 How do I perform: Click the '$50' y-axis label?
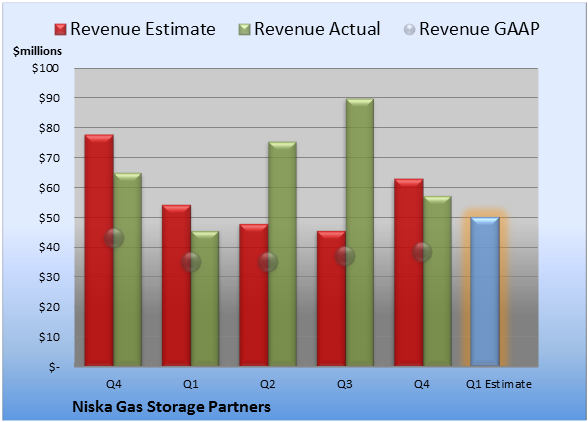(49, 218)
